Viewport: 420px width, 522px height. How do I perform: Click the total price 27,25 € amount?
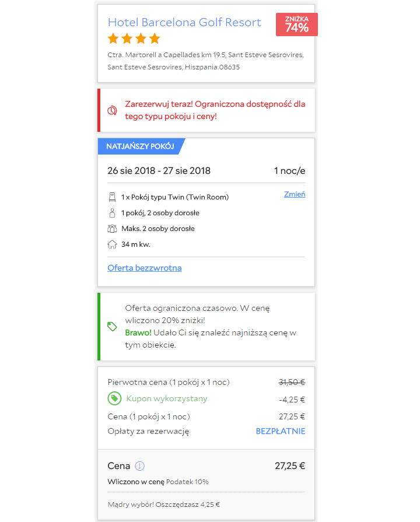point(290,466)
